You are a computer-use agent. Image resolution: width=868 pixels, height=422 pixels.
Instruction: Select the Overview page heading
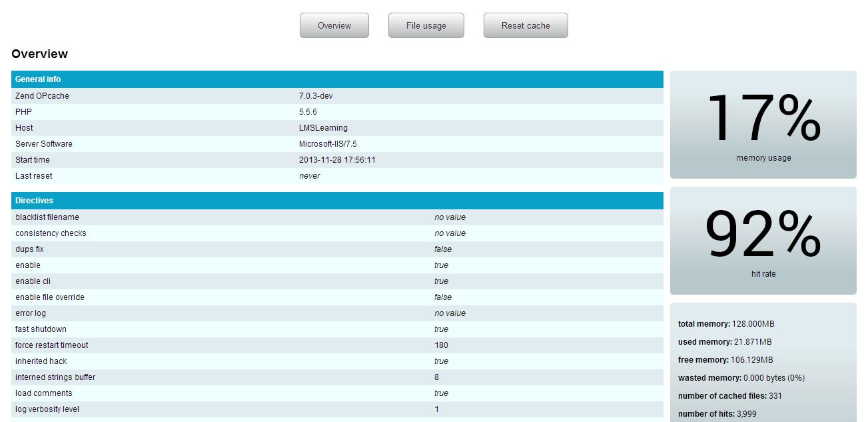pyautogui.click(x=40, y=54)
